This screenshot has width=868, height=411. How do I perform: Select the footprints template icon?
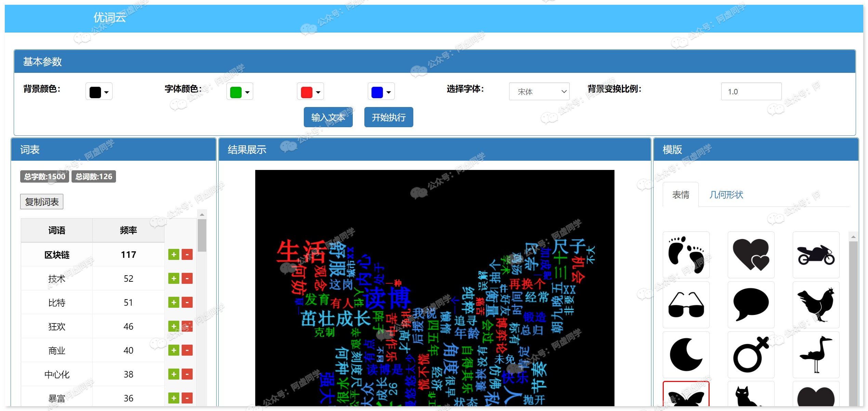point(686,255)
